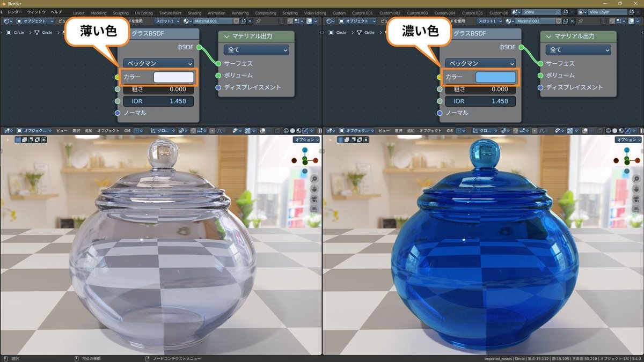Viewport: 644px width, 362px height.
Task: Open transform orientation グロ… dropdown in left viewport
Action: coord(163,130)
